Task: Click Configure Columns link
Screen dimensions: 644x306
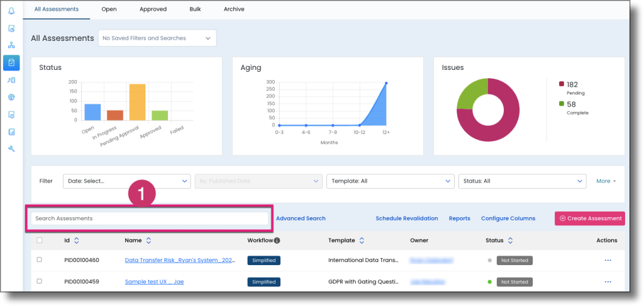Action: (x=508, y=218)
